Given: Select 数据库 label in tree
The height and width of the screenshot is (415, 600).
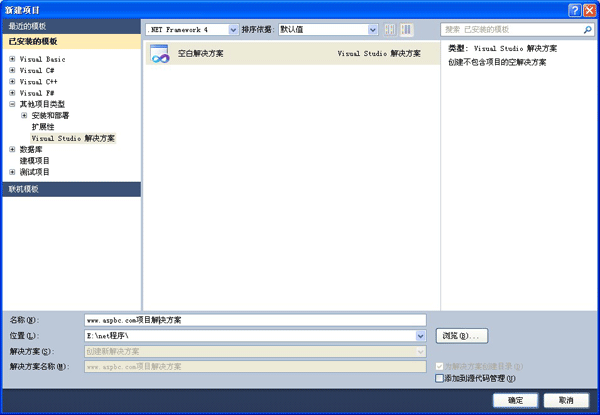Looking at the screenshot, I should click(x=31, y=150).
